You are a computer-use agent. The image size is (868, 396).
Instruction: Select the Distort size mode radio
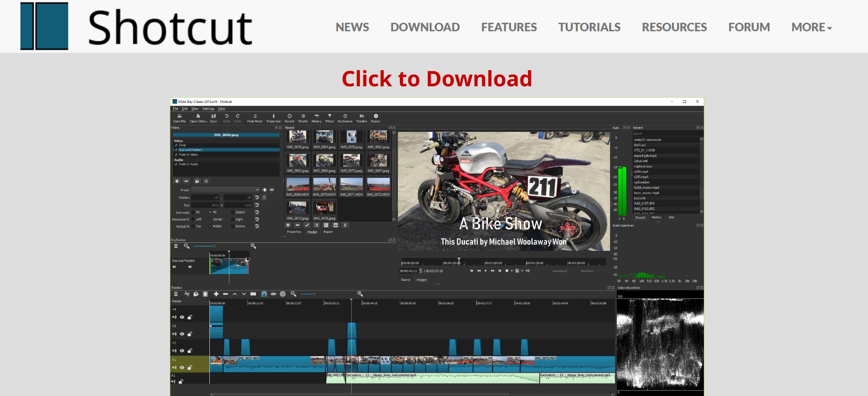click(x=233, y=212)
